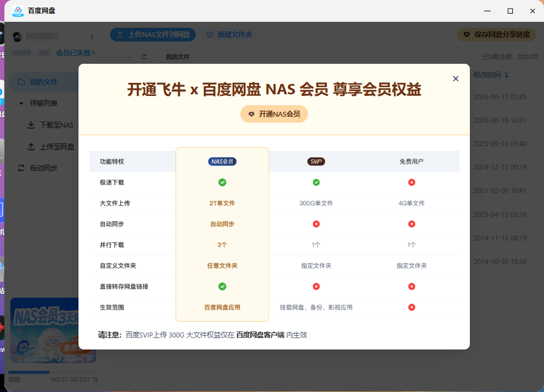Click the folder icon beside 我的文件
The width and height of the screenshot is (544, 392).
click(x=21, y=82)
